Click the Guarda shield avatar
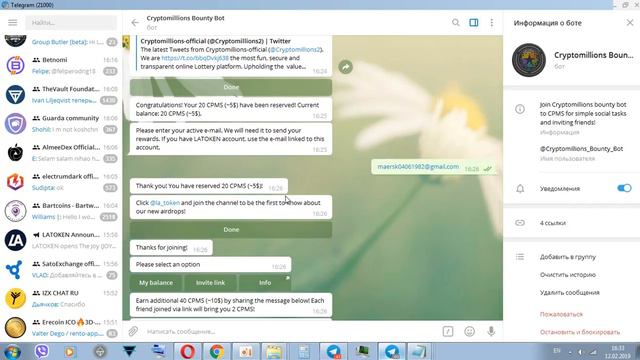This screenshot has width=640, height=360. (x=16, y=124)
